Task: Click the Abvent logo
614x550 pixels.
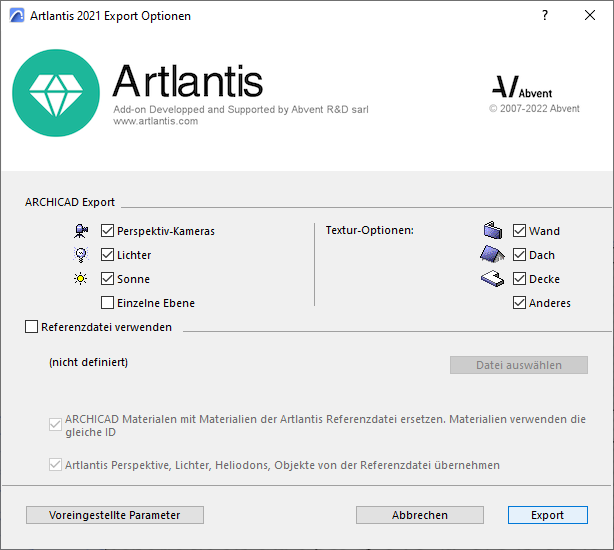Action: coord(522,87)
